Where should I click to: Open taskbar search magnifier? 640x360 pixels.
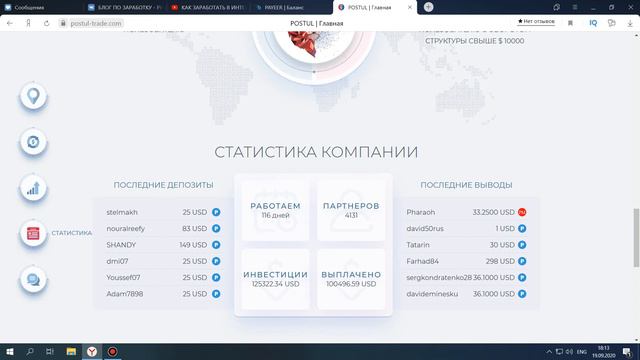pyautogui.click(x=30, y=351)
